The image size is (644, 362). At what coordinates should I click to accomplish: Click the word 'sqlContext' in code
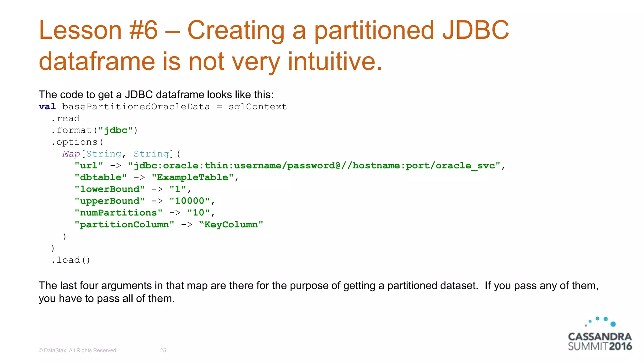[x=258, y=107]
